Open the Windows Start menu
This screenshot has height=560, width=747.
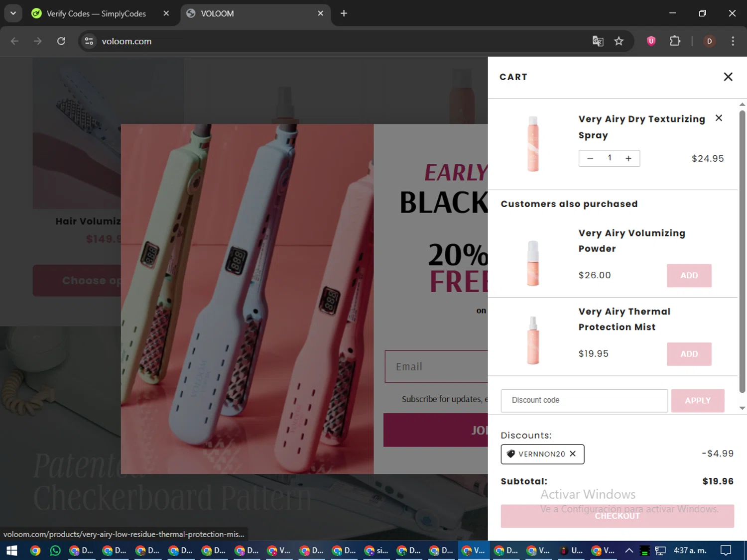pos(12,551)
